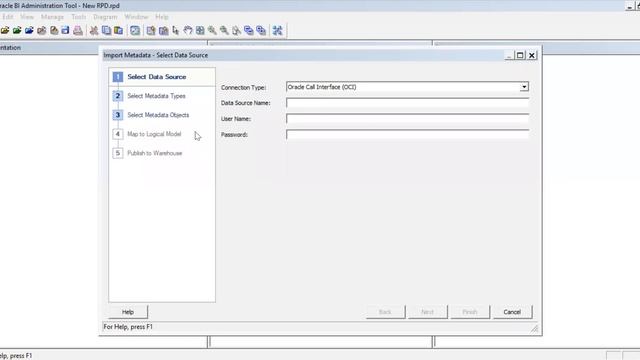Open the Connection Type dropdown arrow
This screenshot has height=360, width=640.
click(524, 87)
